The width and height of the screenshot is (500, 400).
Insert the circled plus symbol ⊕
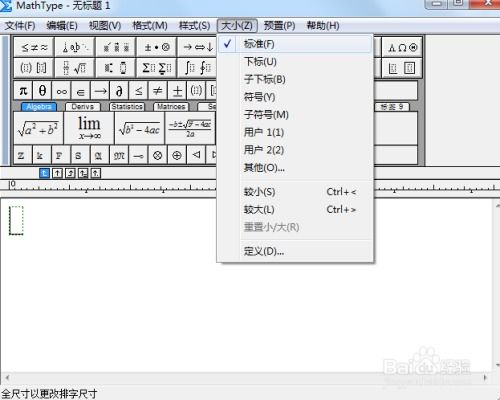(177, 155)
